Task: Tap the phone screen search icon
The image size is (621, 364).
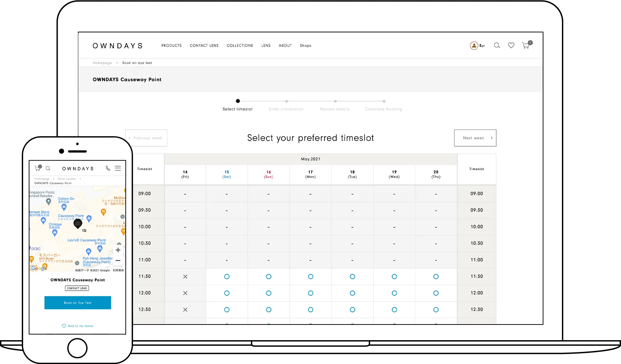Action: pos(48,168)
